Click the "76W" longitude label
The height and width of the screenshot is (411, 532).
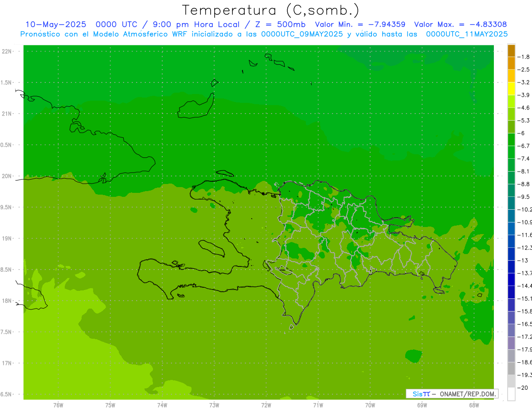point(58,405)
